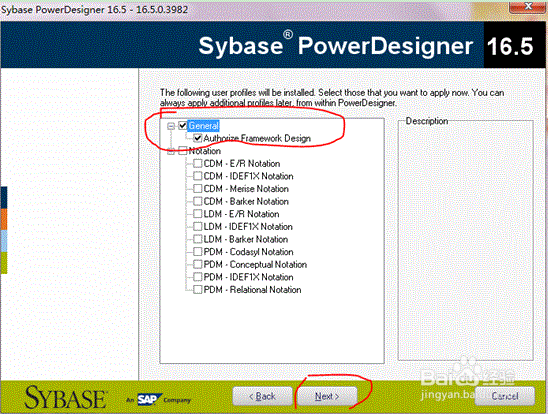Select the Authorize Framework Design label
This screenshot has height=414, width=548.
click(x=257, y=138)
